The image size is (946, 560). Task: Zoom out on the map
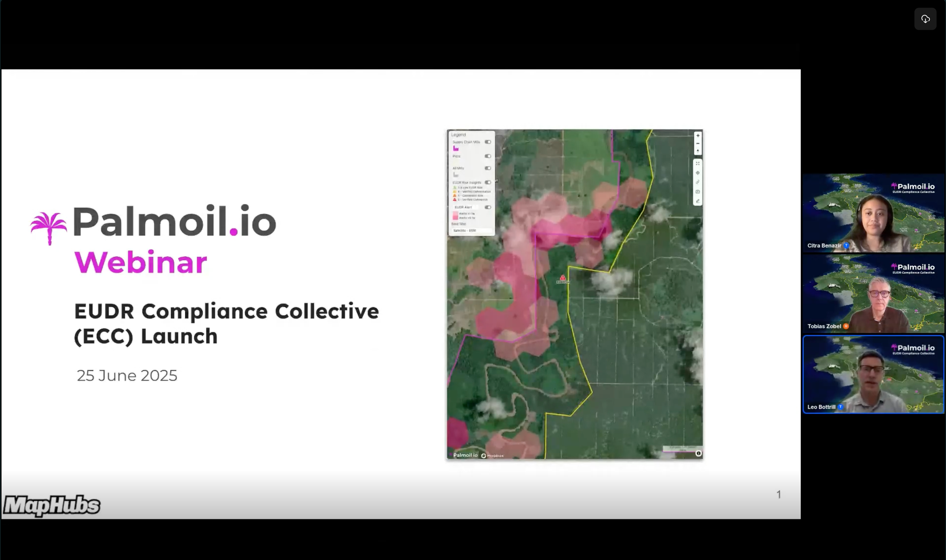coord(698,143)
